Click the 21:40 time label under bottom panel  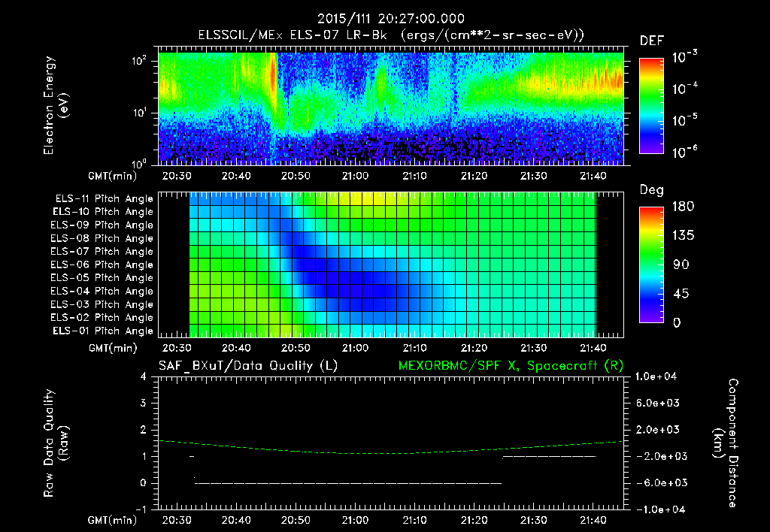pos(593,520)
